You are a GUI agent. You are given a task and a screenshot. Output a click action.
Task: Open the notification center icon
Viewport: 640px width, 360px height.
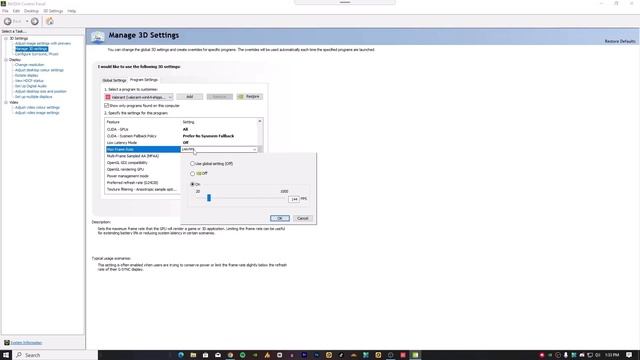629,355
